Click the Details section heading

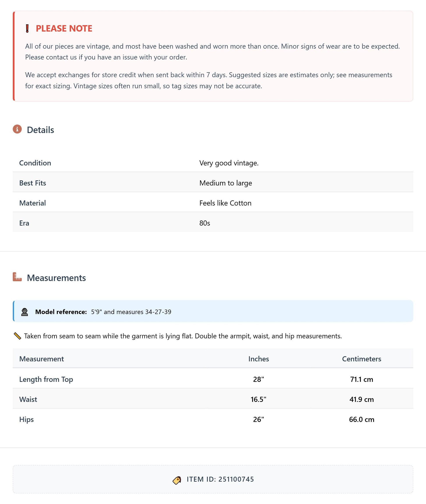point(40,130)
